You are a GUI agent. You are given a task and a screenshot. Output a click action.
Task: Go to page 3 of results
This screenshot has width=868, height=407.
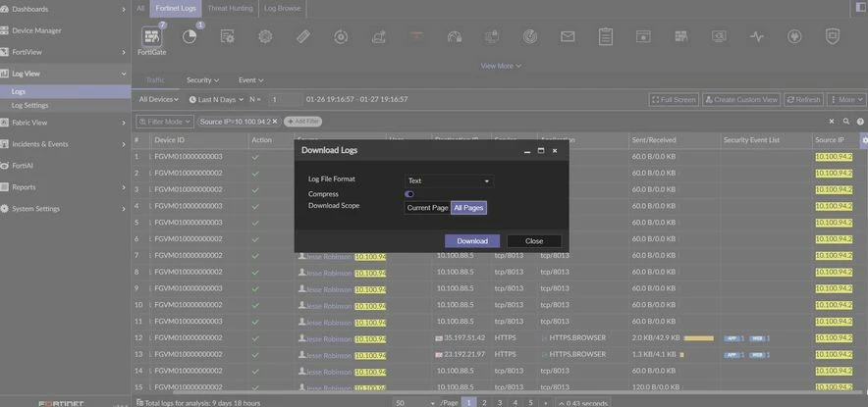[500, 402]
